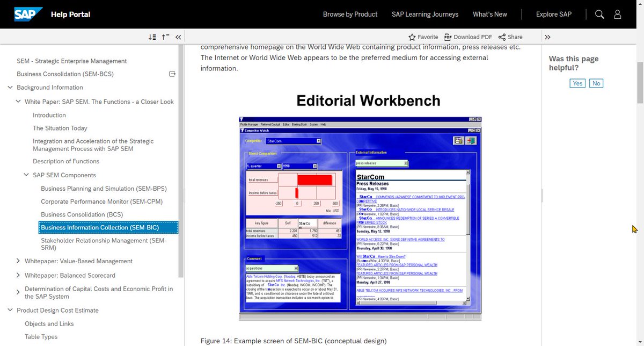Go to Help Portal home
This screenshot has width=644, height=346.
click(x=70, y=15)
